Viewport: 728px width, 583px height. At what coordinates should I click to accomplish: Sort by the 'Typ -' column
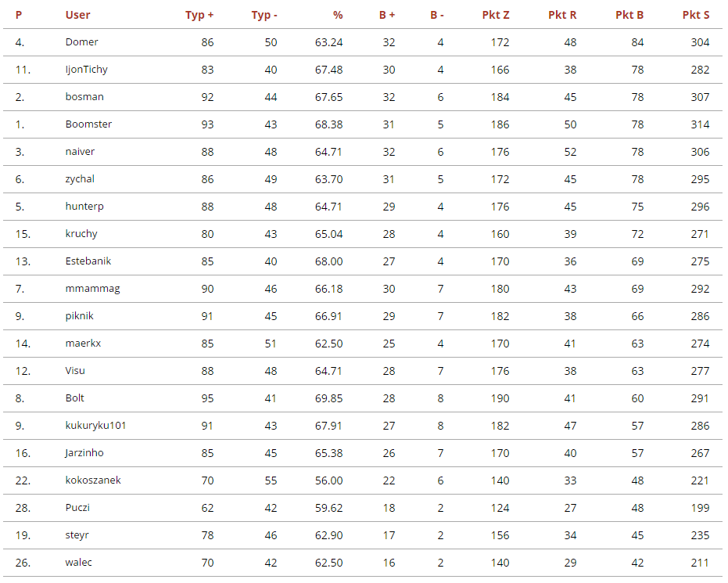264,15
